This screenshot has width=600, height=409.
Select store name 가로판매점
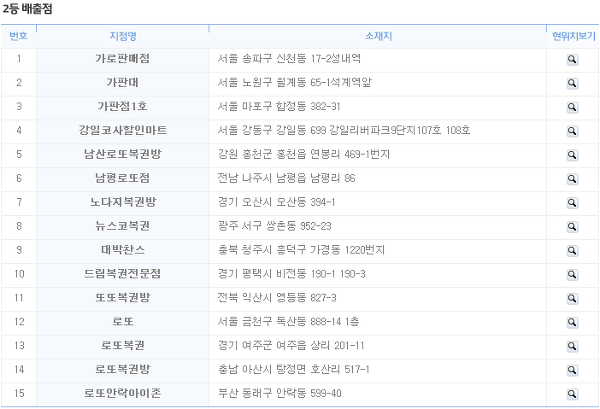click(x=122, y=59)
